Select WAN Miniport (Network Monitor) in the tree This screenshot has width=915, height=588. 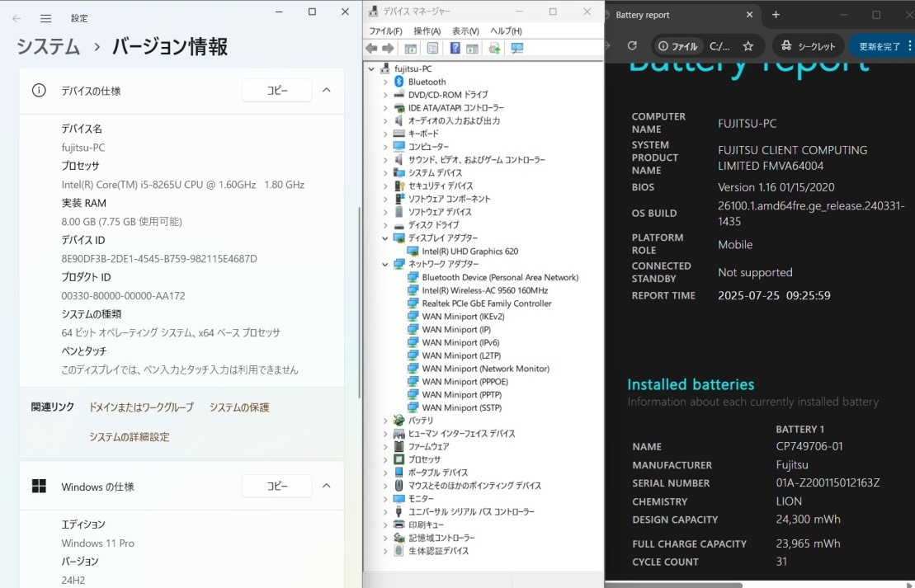pos(485,369)
